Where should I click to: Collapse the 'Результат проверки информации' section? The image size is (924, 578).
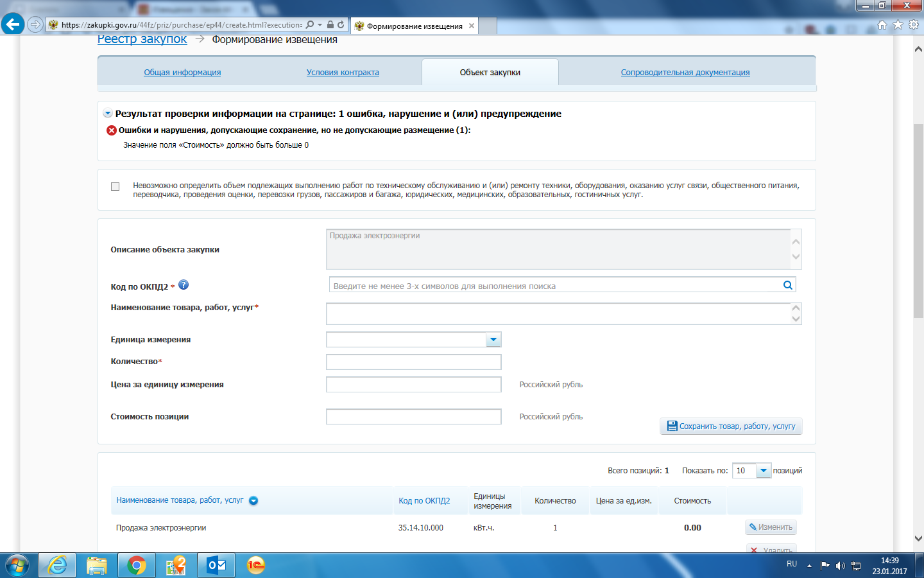[x=107, y=114]
